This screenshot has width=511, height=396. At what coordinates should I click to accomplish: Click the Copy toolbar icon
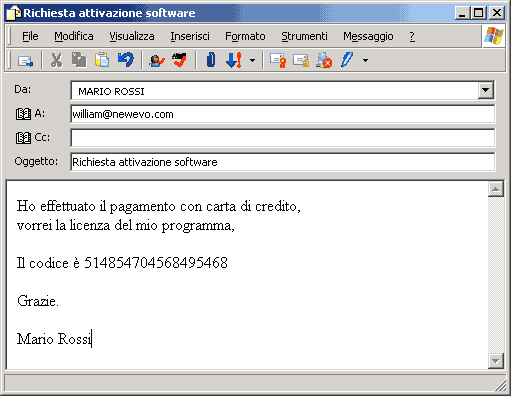[79, 60]
